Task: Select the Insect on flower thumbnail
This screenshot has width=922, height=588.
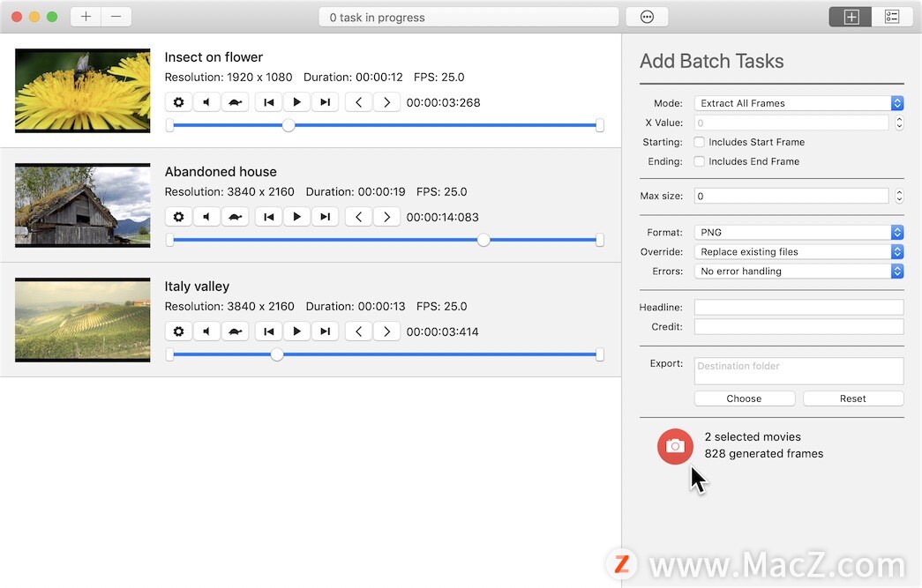Action: coord(82,91)
